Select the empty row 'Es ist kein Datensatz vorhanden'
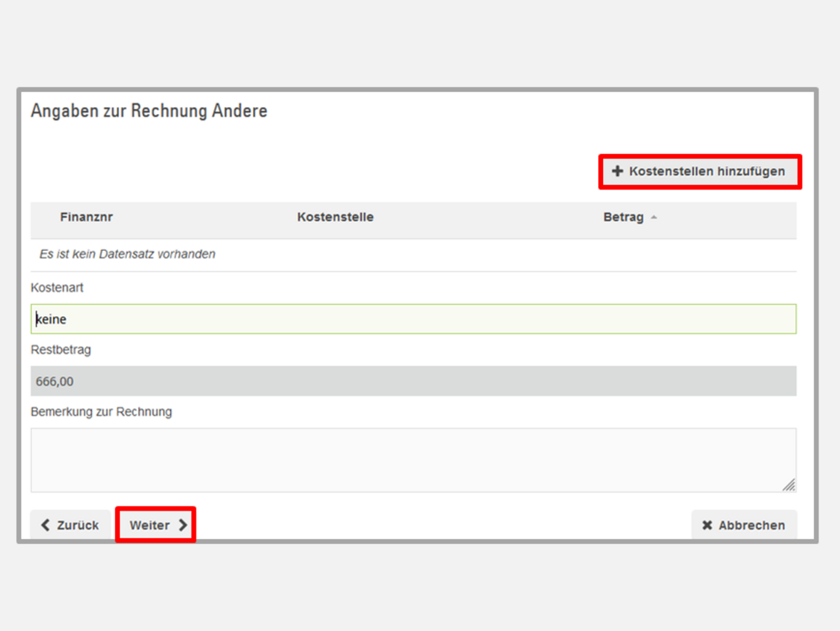Viewport: 840px width, 631px height. [x=127, y=254]
